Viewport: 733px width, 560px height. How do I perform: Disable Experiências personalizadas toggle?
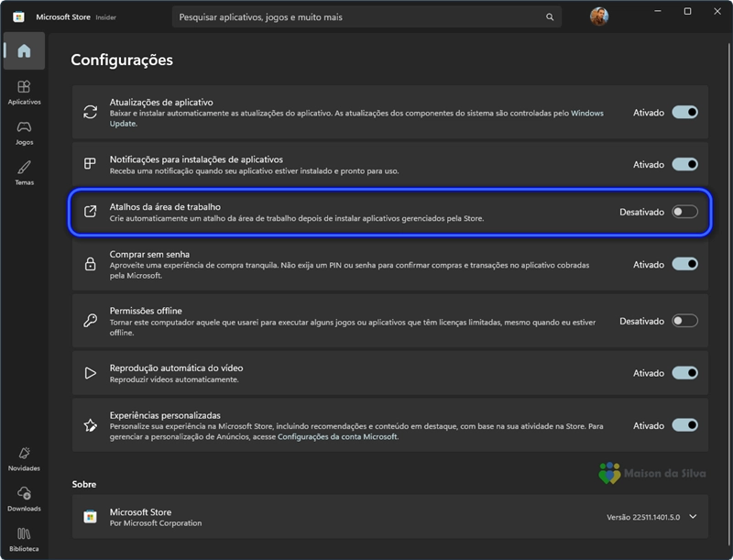pyautogui.click(x=684, y=425)
